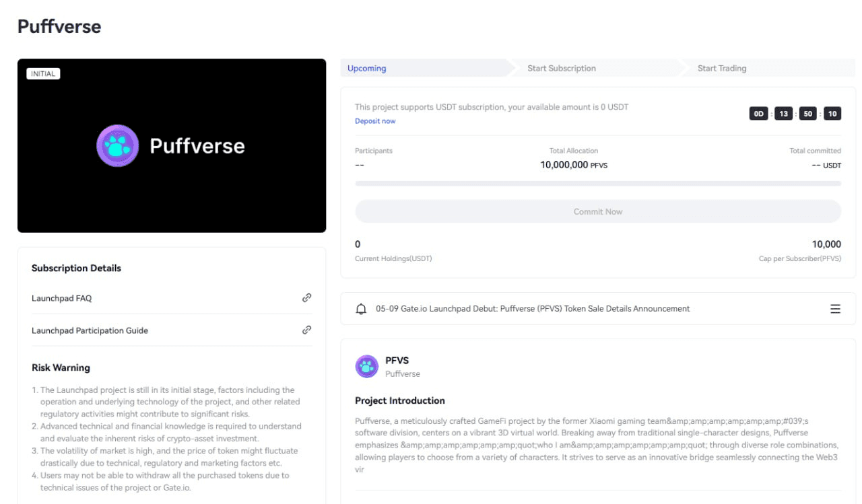Click the Commit Now button
The image size is (862, 504).
point(598,211)
